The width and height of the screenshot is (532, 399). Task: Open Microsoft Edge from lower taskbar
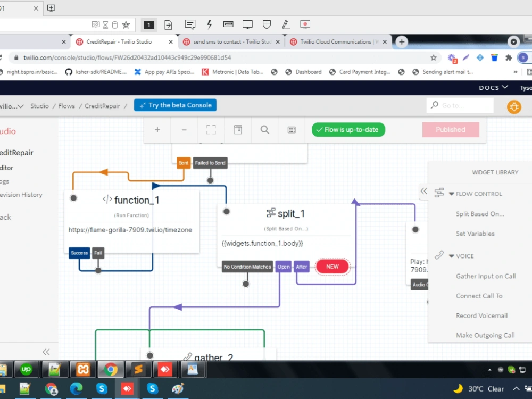pos(77,389)
